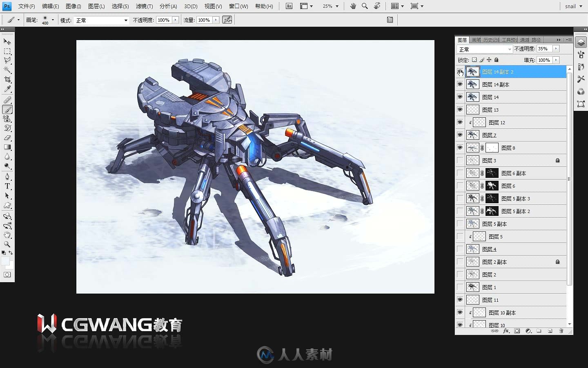588x368 pixels.
Task: Open brush opacity 不透明度 arrow
Action: tap(176, 20)
